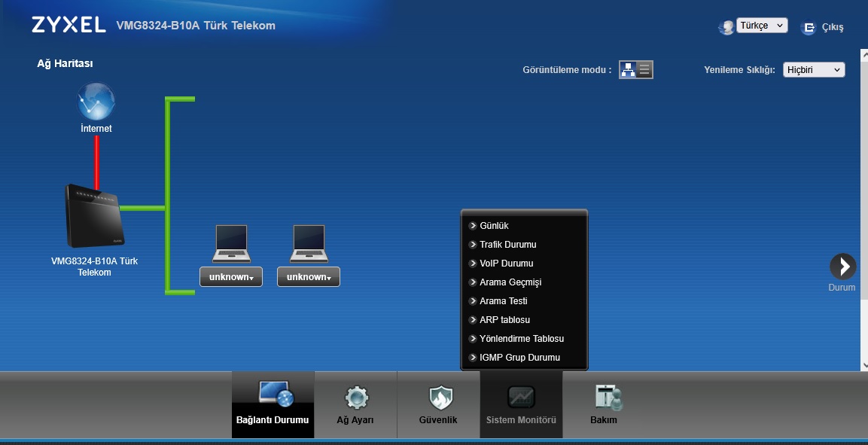Expand the second unknown device dropdown
The width and height of the screenshot is (868, 445).
pos(309,277)
